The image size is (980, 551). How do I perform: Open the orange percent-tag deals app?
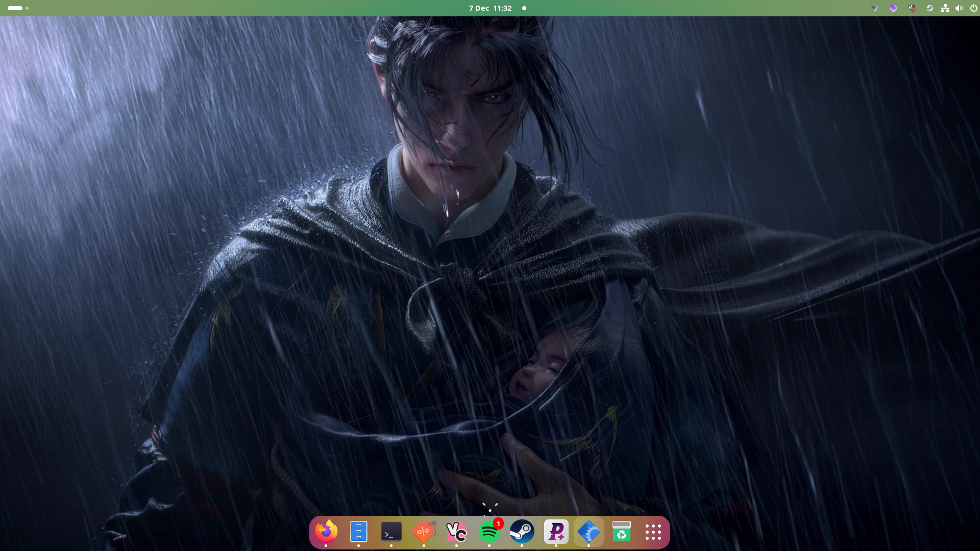[424, 532]
